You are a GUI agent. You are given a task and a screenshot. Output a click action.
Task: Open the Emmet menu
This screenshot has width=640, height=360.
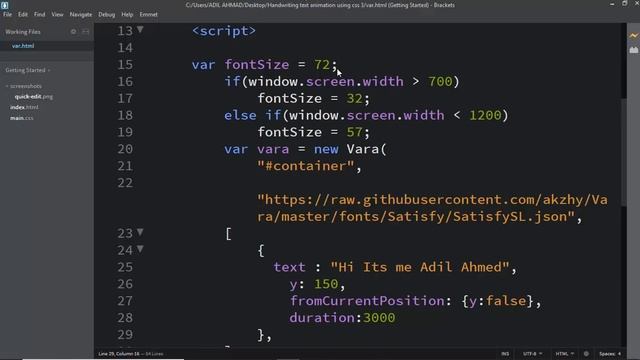pyautogui.click(x=148, y=14)
